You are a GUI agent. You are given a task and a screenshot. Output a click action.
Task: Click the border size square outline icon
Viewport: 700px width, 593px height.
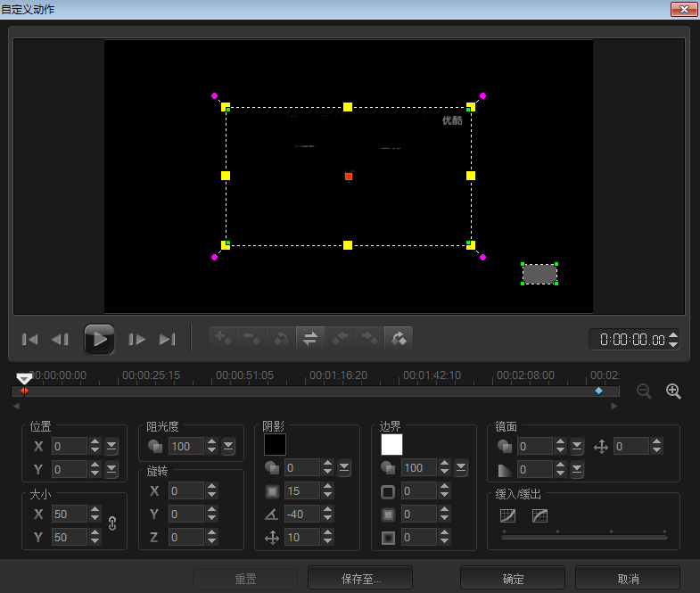point(388,491)
